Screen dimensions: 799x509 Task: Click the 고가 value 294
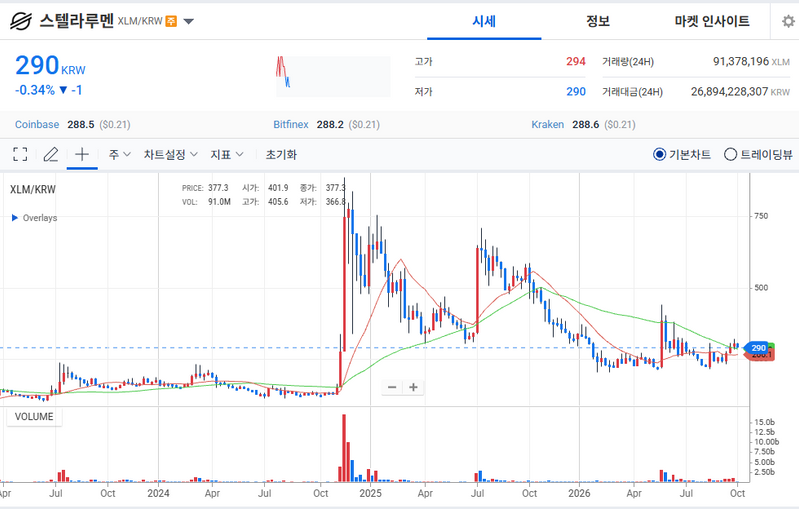click(575, 62)
